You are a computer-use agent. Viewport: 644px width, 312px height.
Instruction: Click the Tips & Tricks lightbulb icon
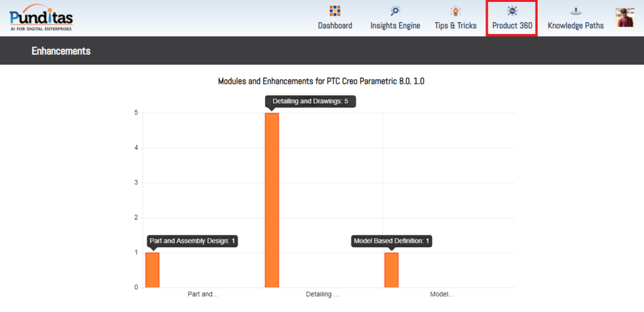point(455,11)
